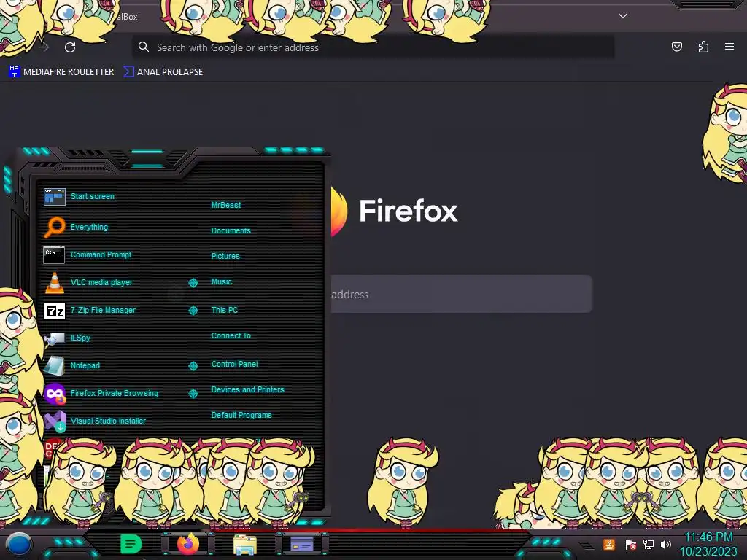This screenshot has height=560, width=747.
Task: Open the Action Center flag icon
Action: click(630, 544)
